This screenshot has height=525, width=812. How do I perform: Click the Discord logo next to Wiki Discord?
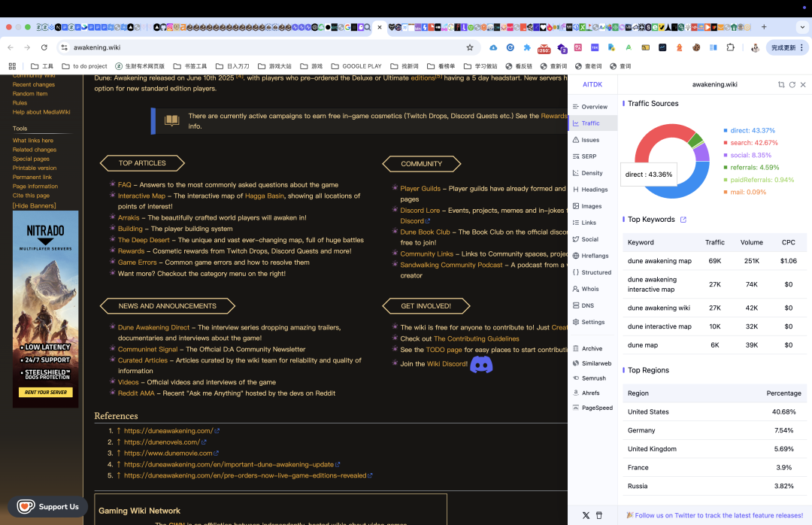(x=481, y=364)
